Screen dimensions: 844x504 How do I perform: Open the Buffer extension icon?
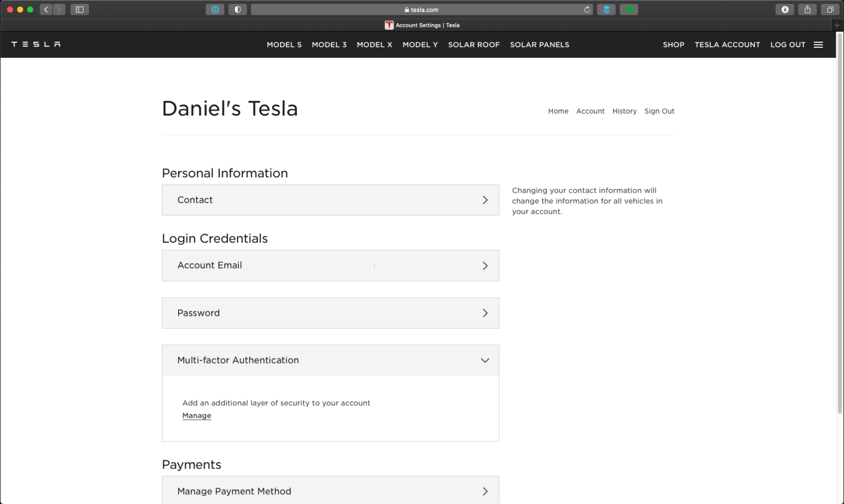pyautogui.click(x=606, y=9)
